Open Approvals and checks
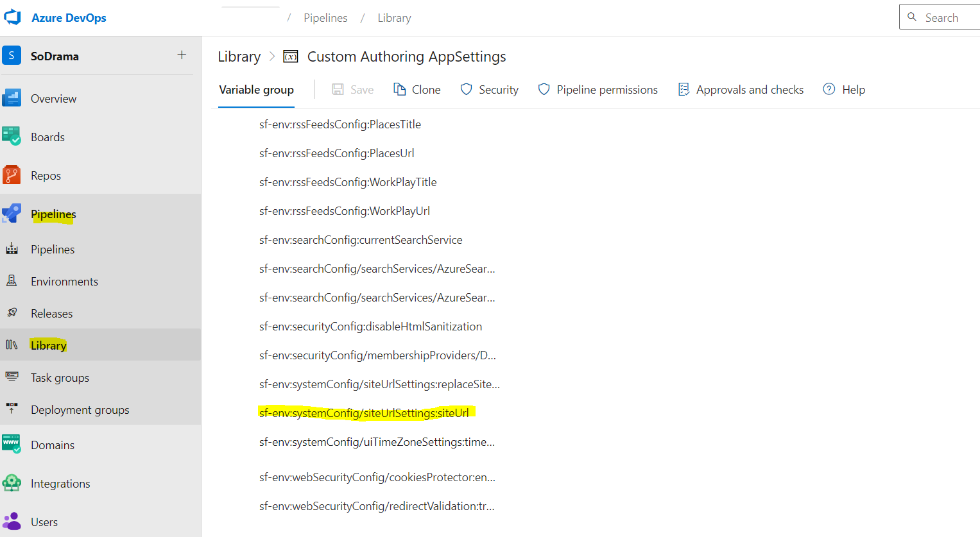This screenshot has height=537, width=980. [x=750, y=90]
